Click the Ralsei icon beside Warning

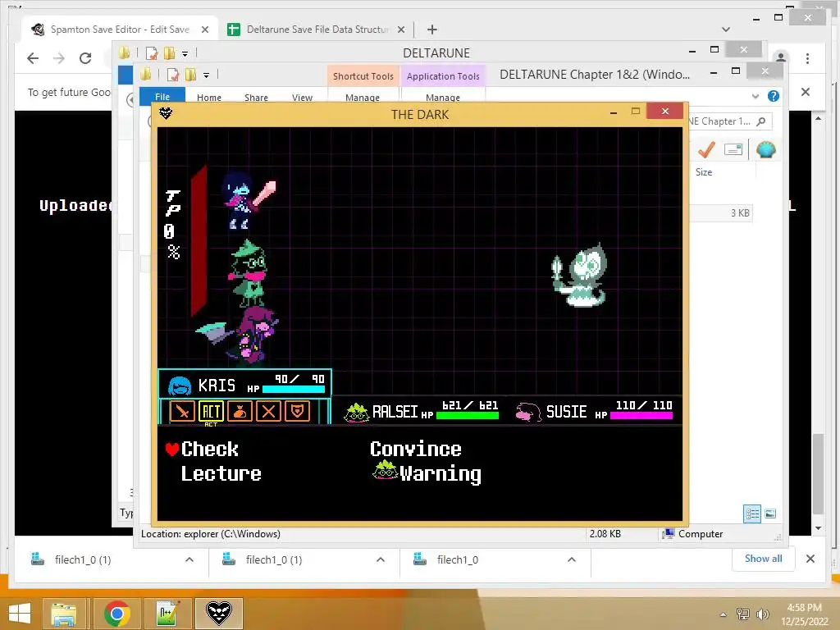(385, 470)
